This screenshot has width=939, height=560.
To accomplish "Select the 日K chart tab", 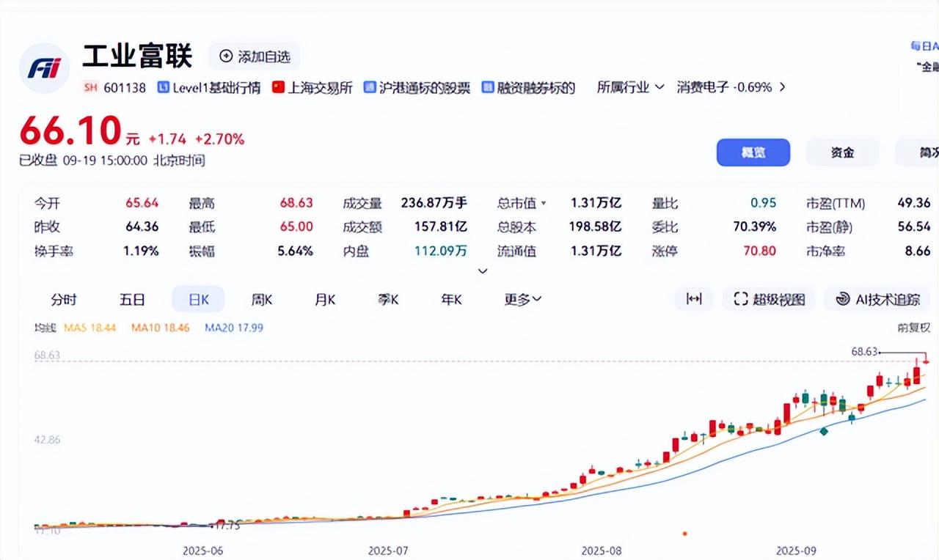I will pos(198,299).
